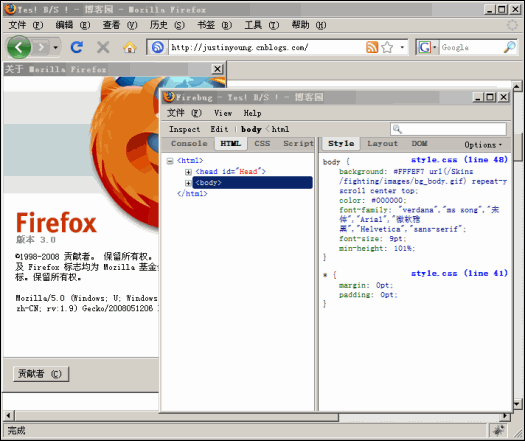Switch to the Console tab
525x441 pixels.
(189, 144)
